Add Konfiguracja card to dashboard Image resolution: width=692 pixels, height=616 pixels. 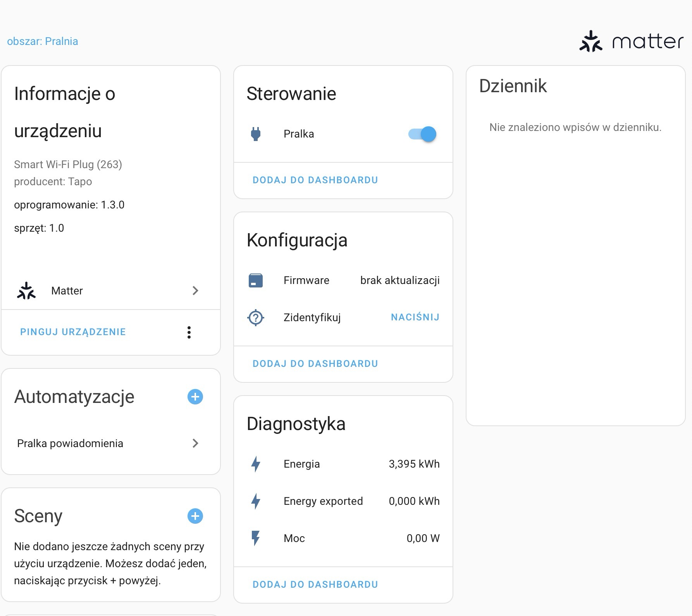coord(315,364)
